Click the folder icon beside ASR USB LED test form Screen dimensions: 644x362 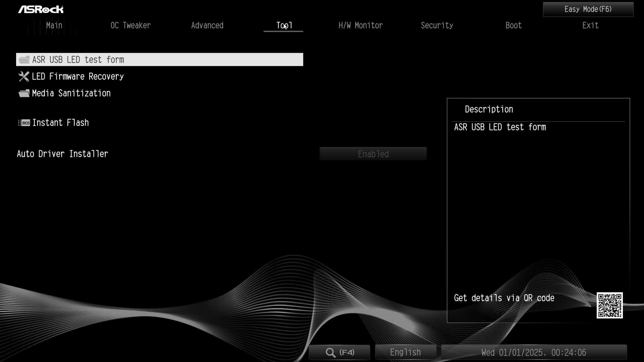tap(24, 60)
